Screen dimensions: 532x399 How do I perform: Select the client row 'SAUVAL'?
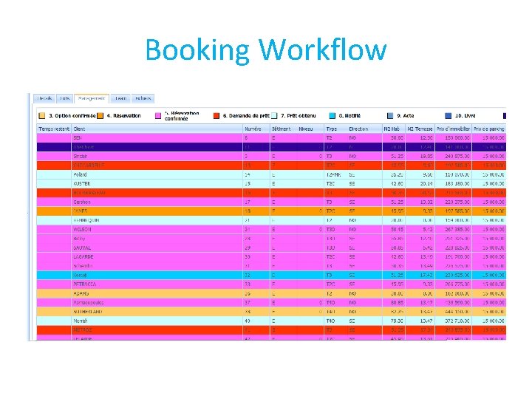pyautogui.click(x=271, y=248)
